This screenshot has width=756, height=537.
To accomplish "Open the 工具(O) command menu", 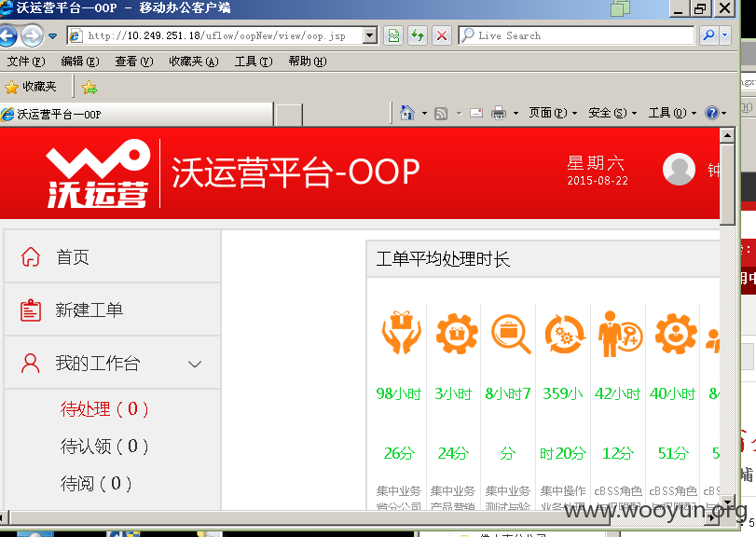I will tap(672, 113).
